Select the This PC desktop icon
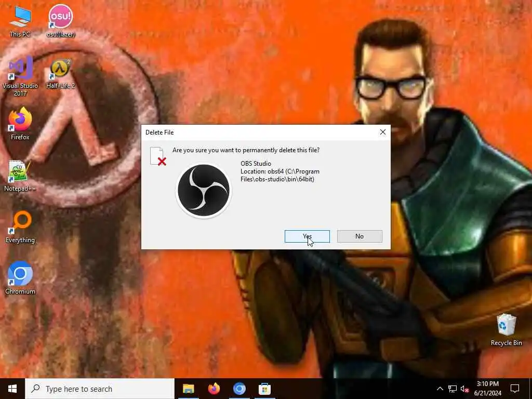Image resolution: width=532 pixels, height=399 pixels. (x=20, y=21)
